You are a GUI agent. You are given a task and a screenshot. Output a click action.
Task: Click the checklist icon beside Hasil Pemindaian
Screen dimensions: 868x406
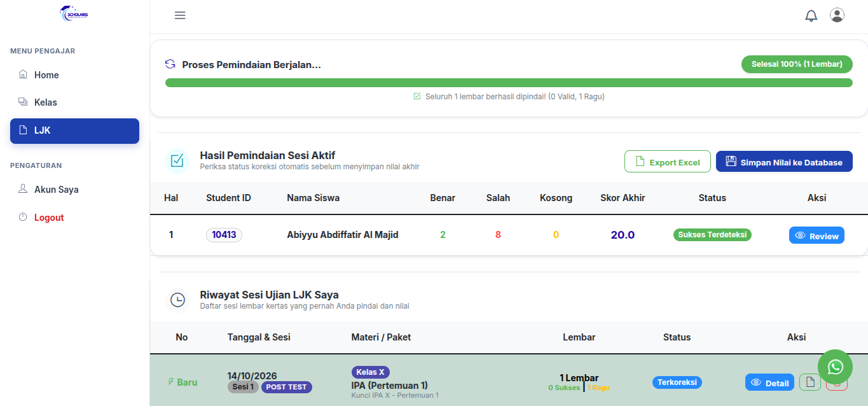[x=177, y=161]
